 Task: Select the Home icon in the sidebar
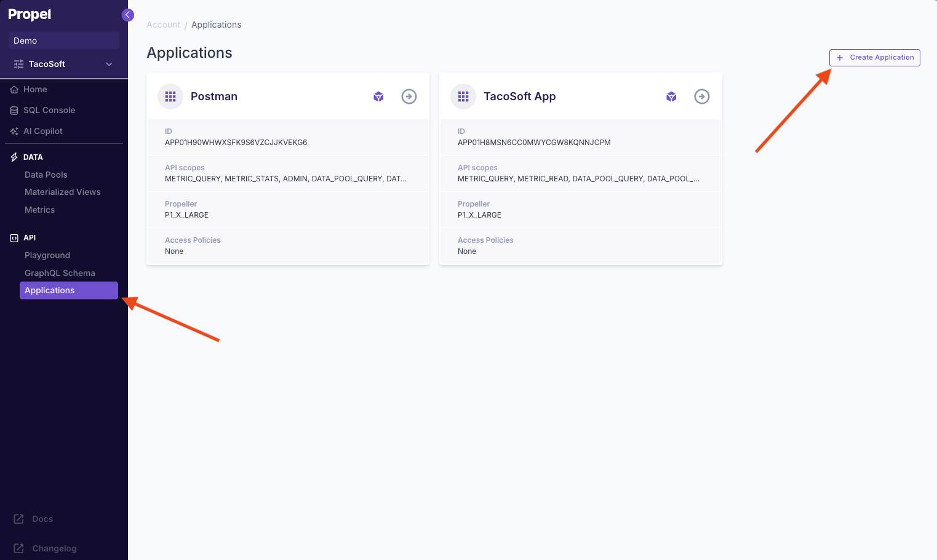click(14, 89)
